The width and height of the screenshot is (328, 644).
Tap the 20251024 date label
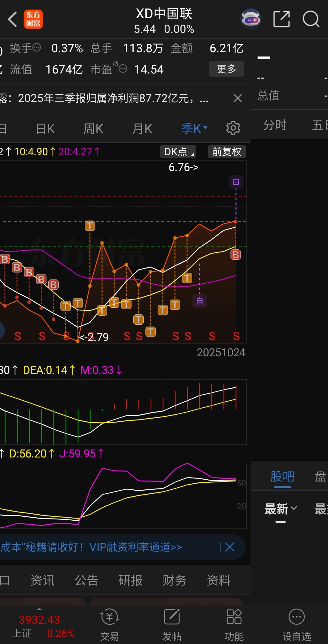pos(221,352)
